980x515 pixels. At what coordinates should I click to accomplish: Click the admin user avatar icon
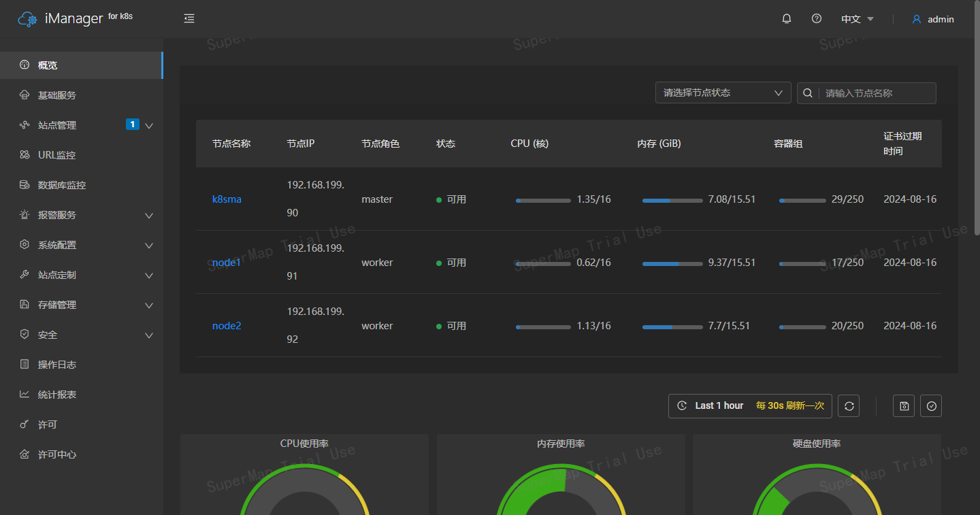pos(917,19)
